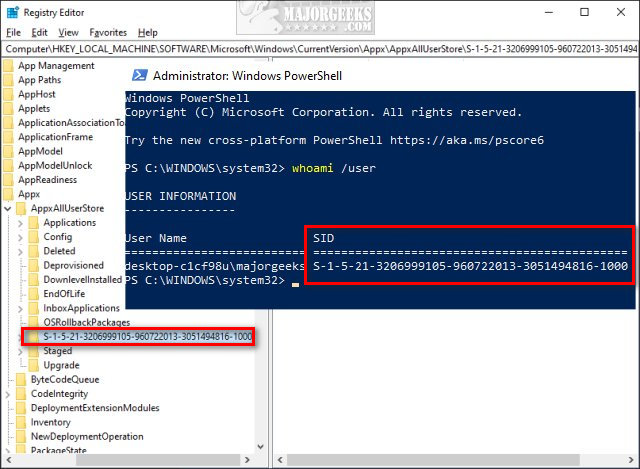Open the Edit menu
This screenshot has height=469, width=640.
click(x=40, y=33)
